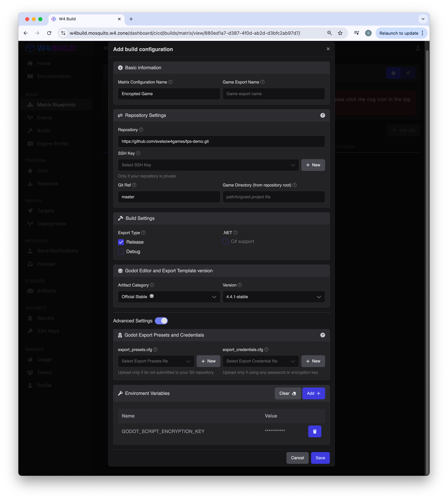
Task: Click the masked value asterisks in variables table
Action: tap(275, 431)
